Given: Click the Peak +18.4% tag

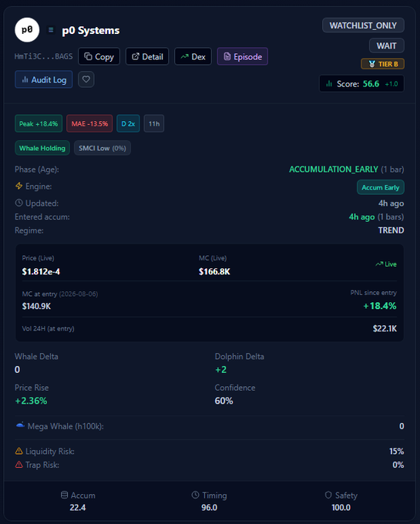Looking at the screenshot, I should coord(39,123).
